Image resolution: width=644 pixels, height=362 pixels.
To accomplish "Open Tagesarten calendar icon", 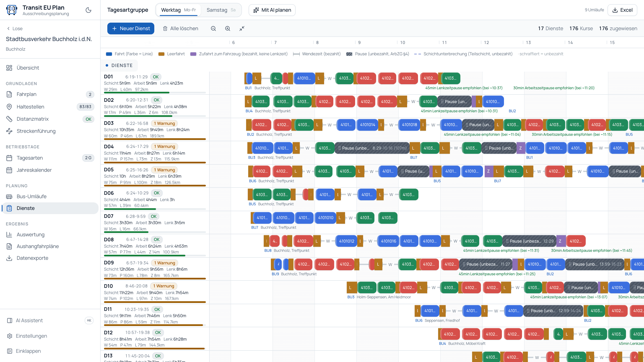I will [x=9, y=158].
